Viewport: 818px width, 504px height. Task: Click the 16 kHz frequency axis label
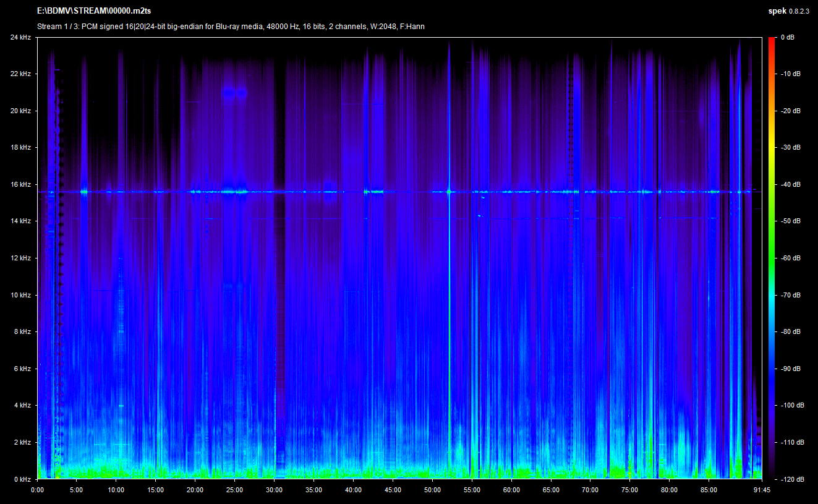[20, 185]
